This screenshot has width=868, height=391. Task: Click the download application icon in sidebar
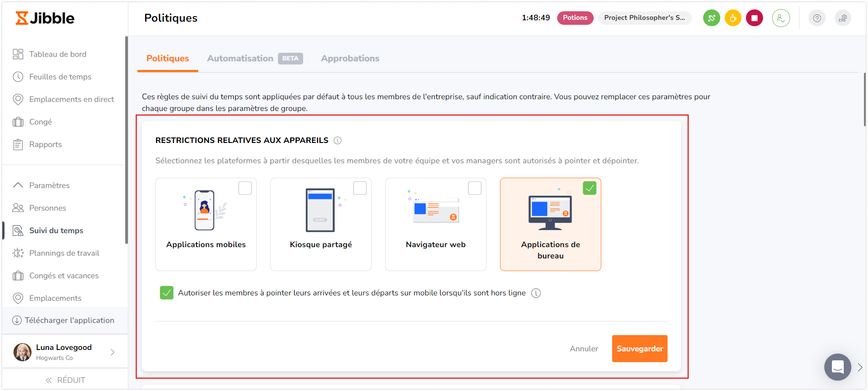pos(17,320)
